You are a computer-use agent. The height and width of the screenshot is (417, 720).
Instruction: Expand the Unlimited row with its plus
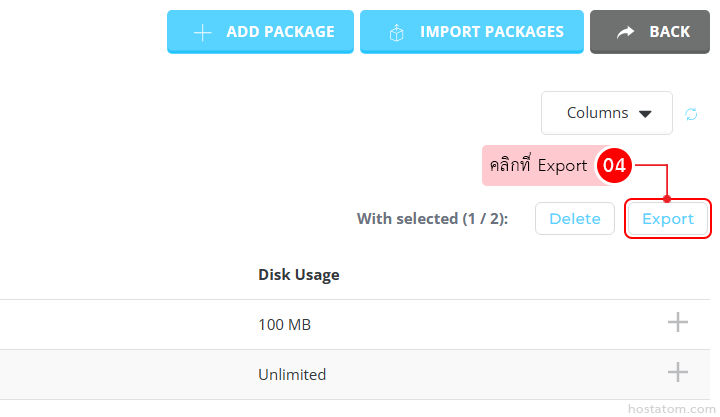point(678,372)
